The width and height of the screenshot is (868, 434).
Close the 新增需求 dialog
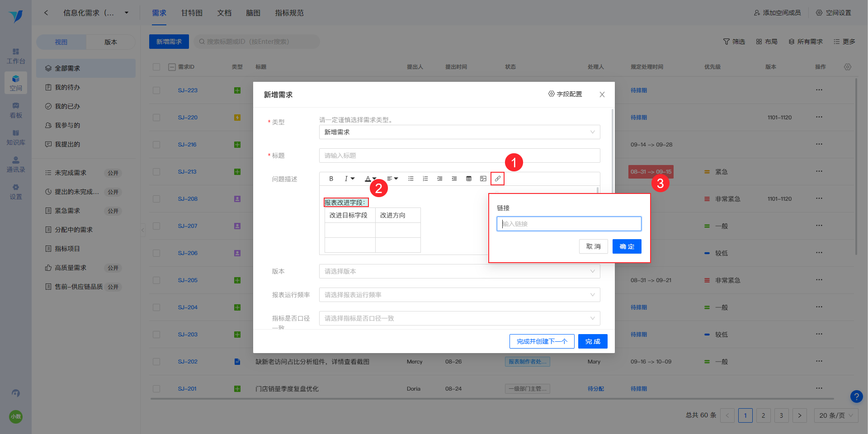click(x=602, y=94)
